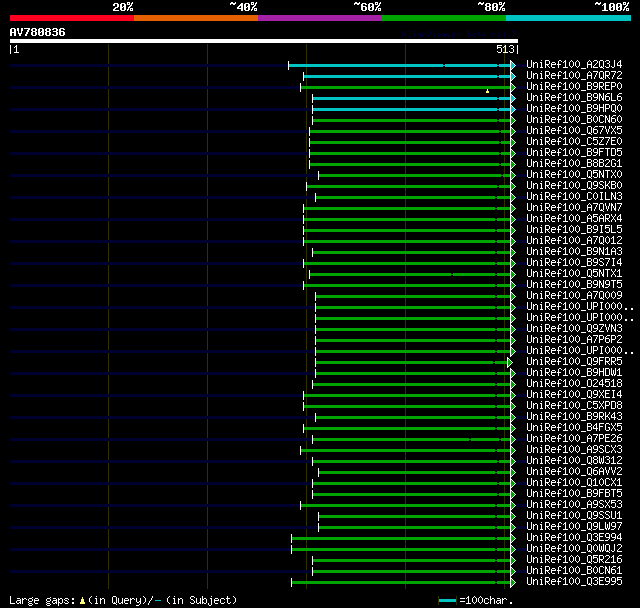The image size is (640, 608).
Task: Select the UniRef100_A7Q012 label
Action: (x=574, y=241)
